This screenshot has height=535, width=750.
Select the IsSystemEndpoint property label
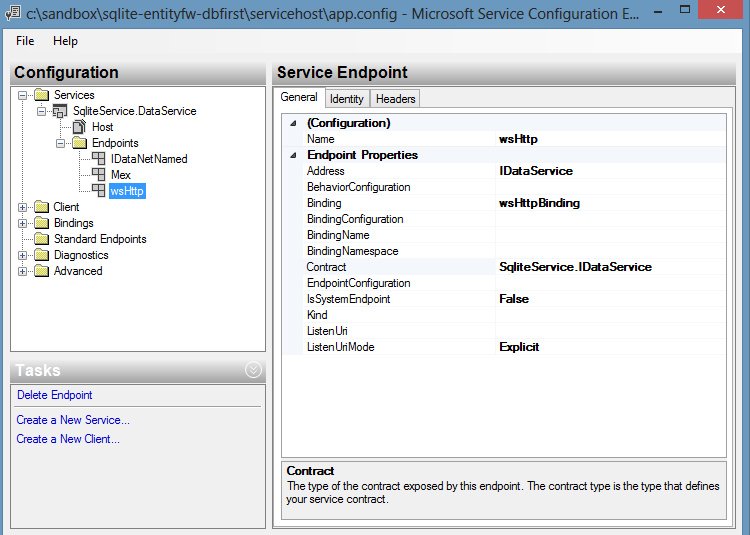348,299
